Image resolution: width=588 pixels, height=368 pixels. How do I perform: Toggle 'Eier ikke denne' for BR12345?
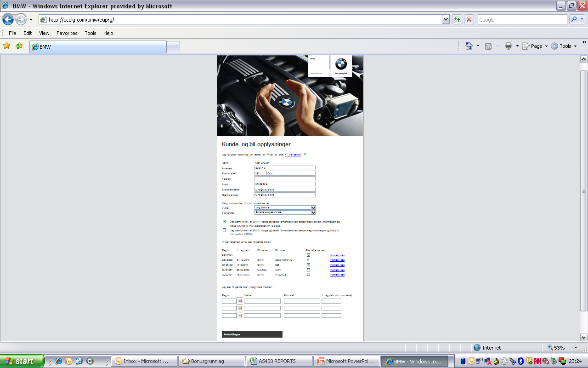(x=308, y=255)
